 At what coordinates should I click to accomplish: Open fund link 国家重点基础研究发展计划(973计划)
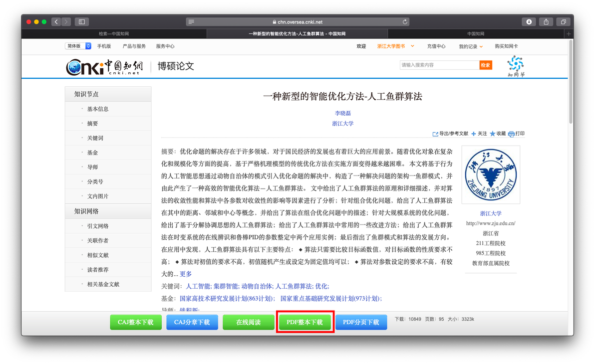click(331, 299)
